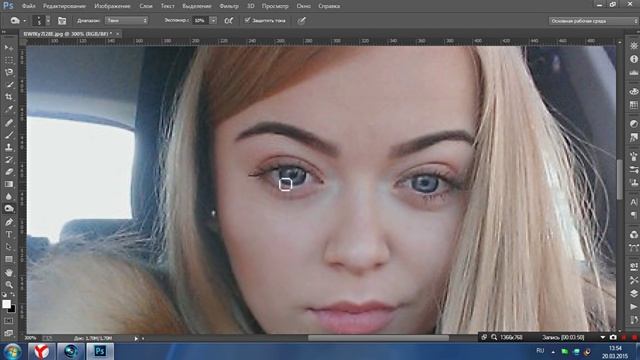Image resolution: width=640 pixels, height=360 pixels.
Task: Click the background color swatch
Action: 13,309
